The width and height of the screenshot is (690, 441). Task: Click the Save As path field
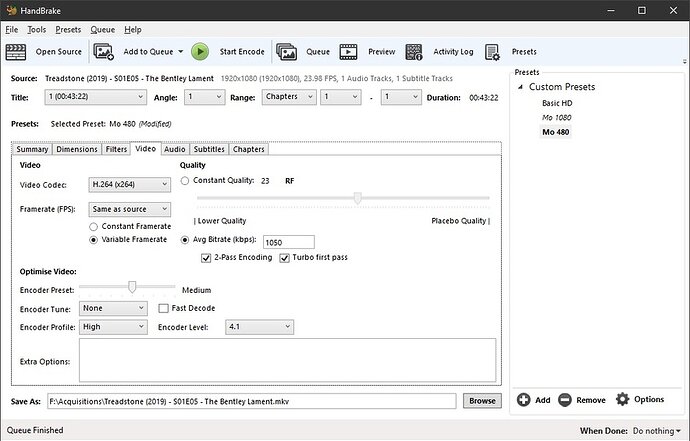click(252, 401)
